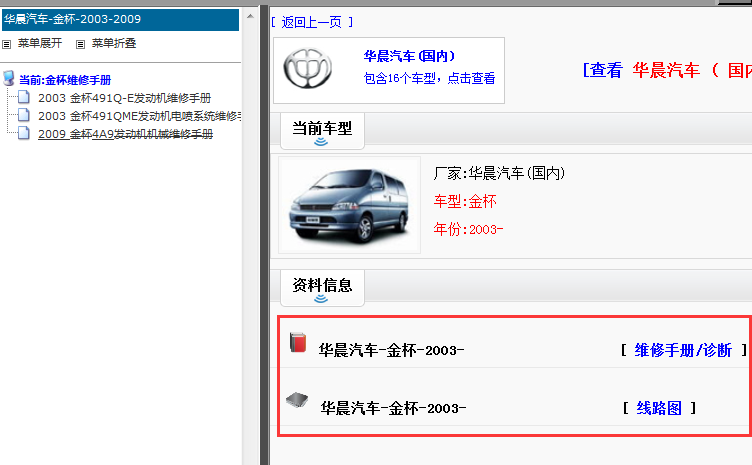Screen dimensions: 752x465
Task: Click the 金杯 van thumbnail image
Action: coord(349,205)
